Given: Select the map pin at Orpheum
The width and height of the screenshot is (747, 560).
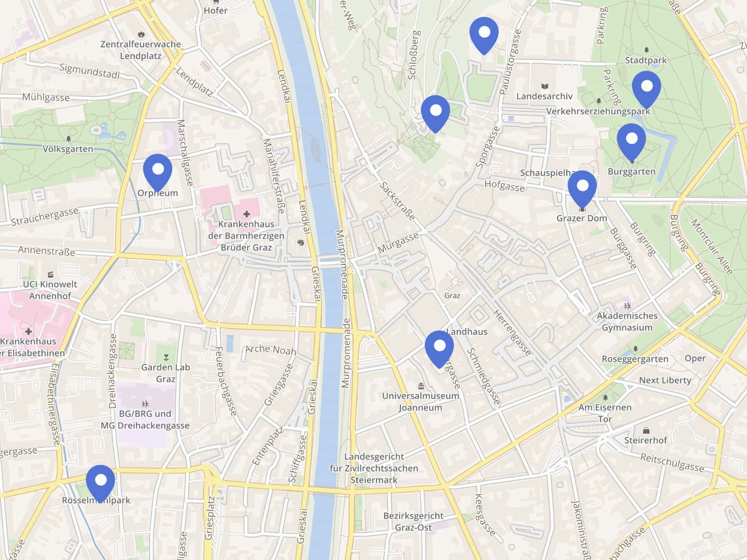Looking at the screenshot, I should click(158, 172).
